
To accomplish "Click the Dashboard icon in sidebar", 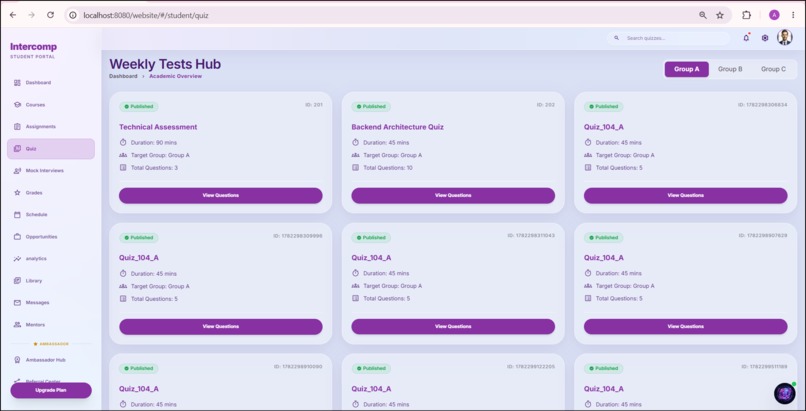I will [x=17, y=83].
